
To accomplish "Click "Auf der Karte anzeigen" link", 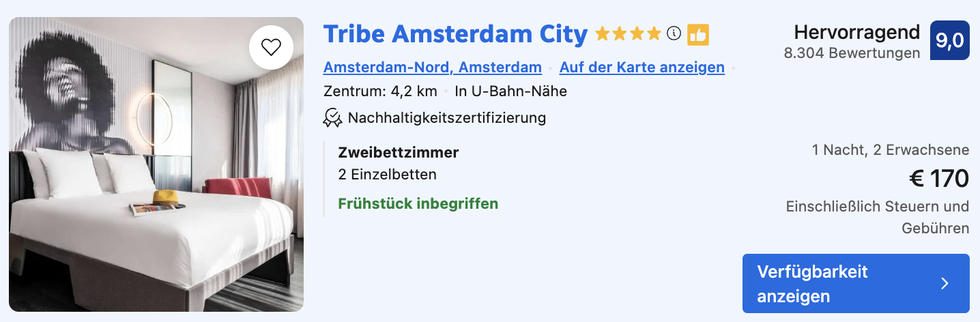I will coord(642,68).
